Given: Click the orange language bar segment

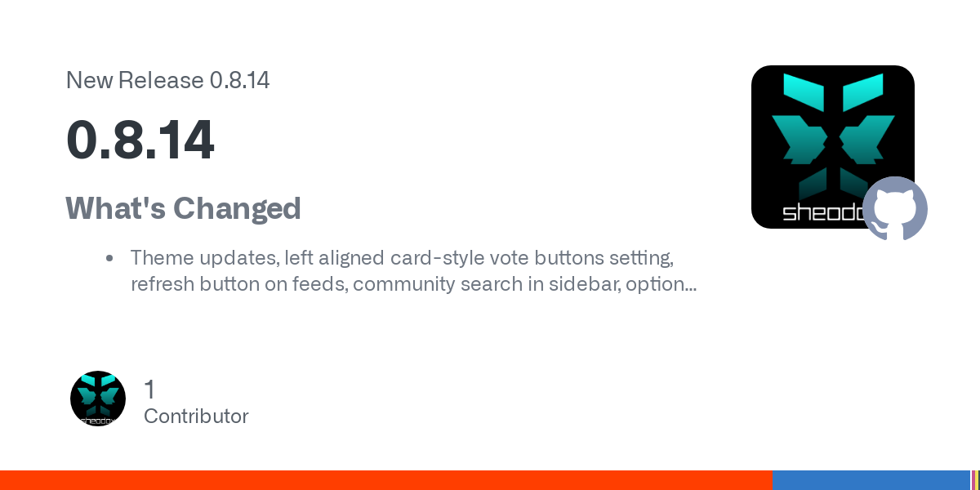Looking at the screenshot, I should click(385, 480).
